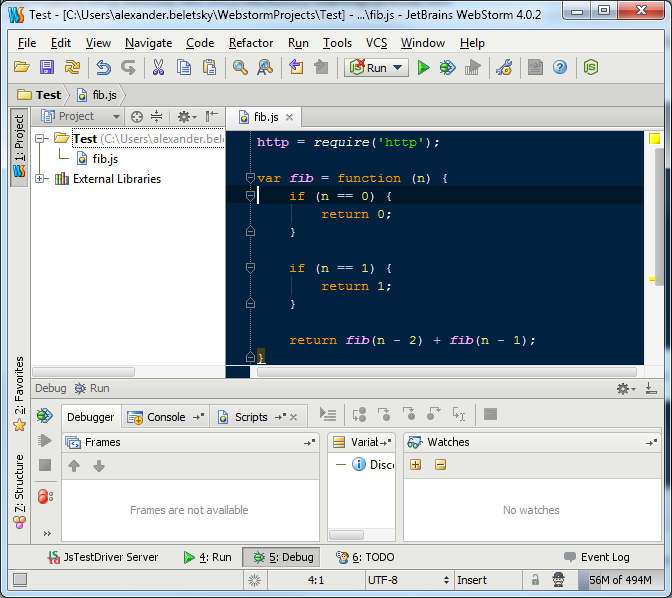Open the Refactor menu
This screenshot has height=598, width=672.
click(250, 43)
